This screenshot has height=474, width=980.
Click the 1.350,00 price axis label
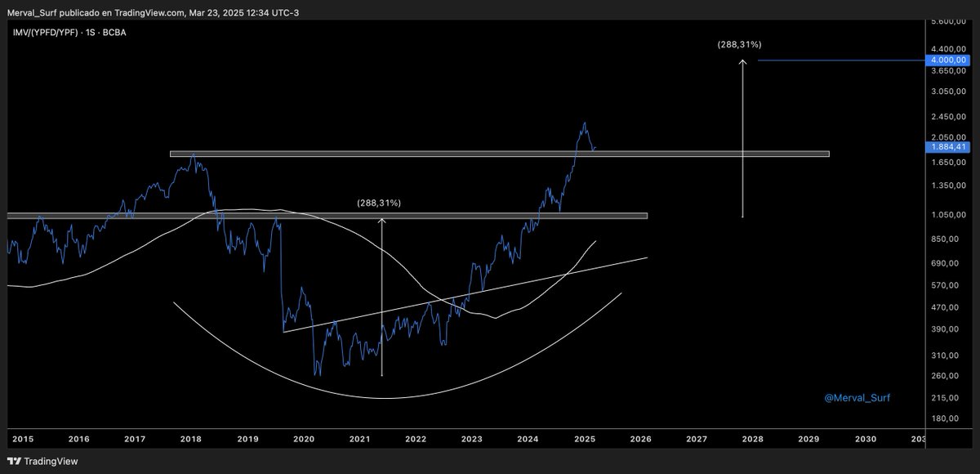coord(947,186)
